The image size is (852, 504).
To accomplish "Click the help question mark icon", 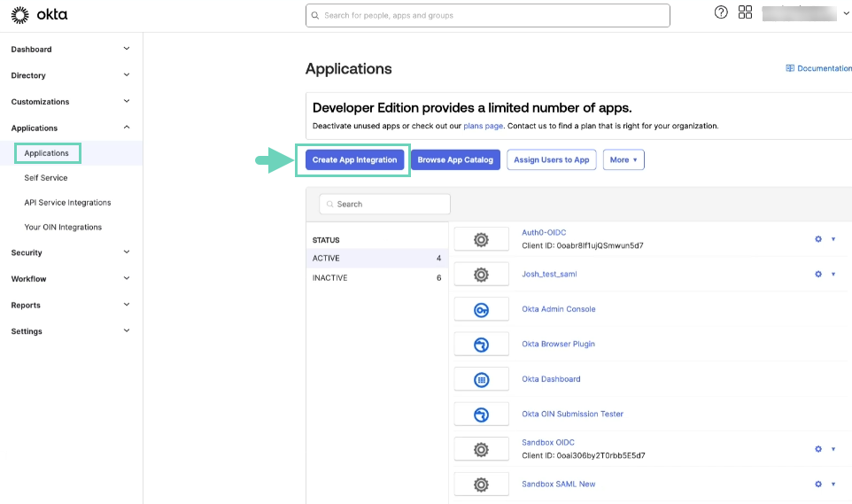I will pos(721,12).
